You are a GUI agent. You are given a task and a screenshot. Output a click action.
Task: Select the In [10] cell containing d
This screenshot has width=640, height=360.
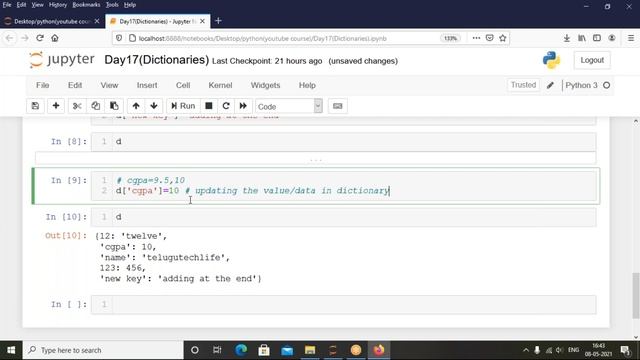[343, 217]
